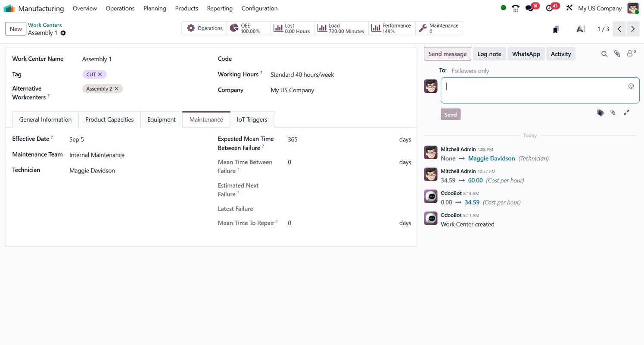The image size is (644, 345).
Task: Go back to Work Centers breadcrumb
Action: pos(45,25)
